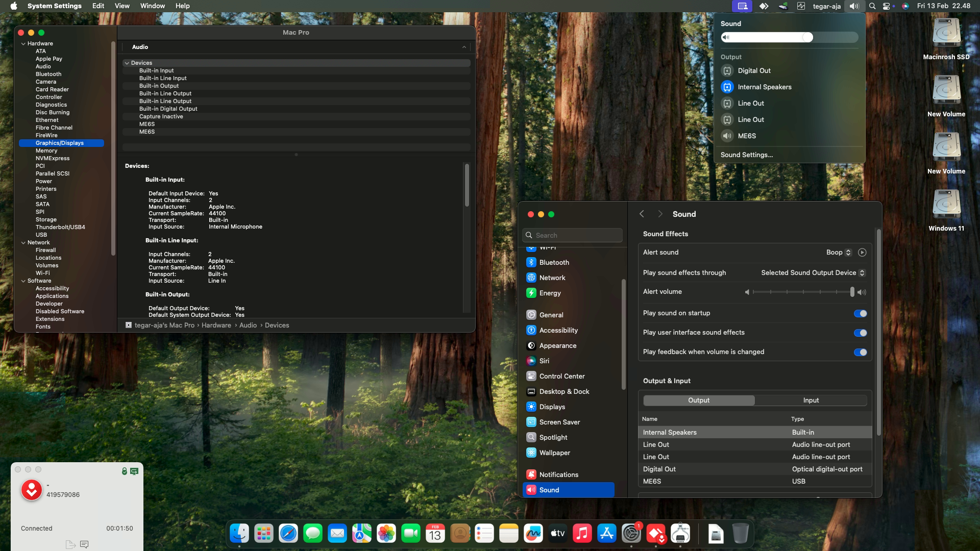Open Notifications settings in the sidebar
980x551 pixels.
569,474
